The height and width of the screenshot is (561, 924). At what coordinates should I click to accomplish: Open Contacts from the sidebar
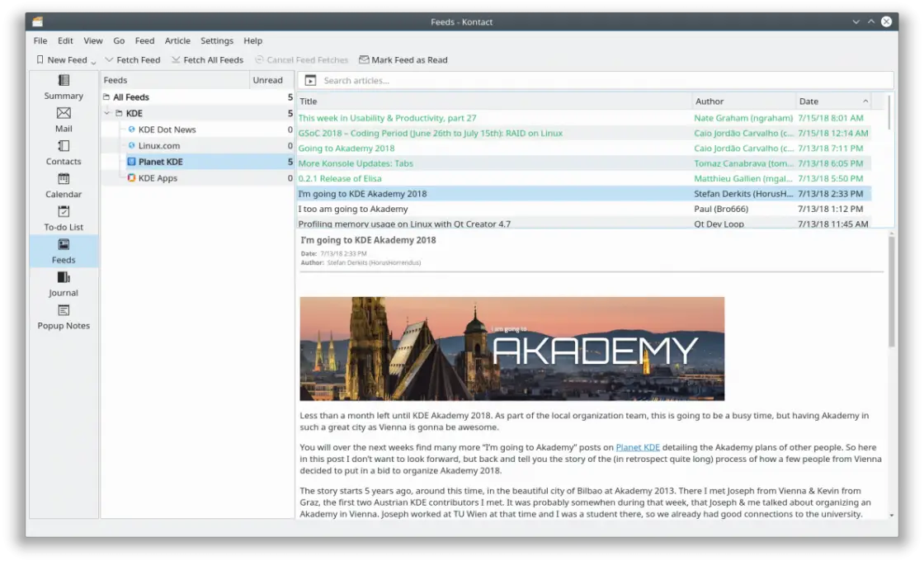[x=64, y=153]
